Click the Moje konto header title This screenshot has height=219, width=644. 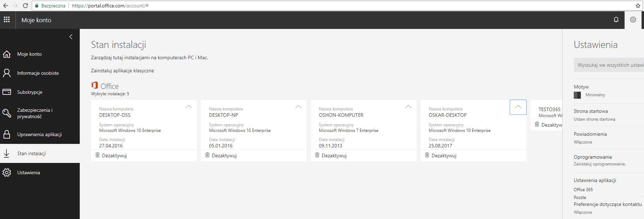pos(36,20)
